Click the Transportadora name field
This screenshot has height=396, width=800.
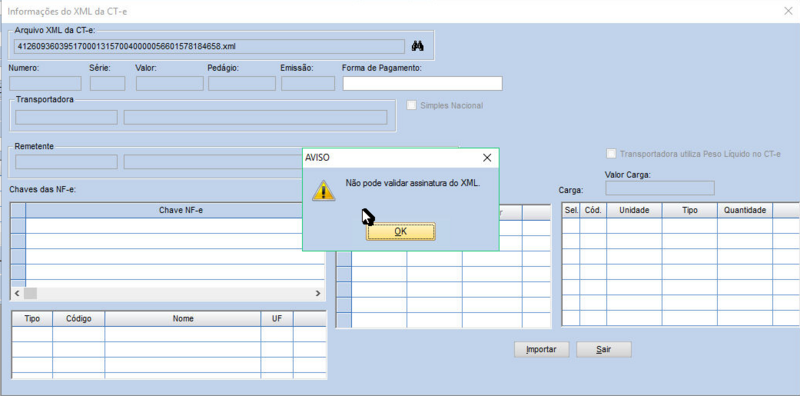[x=255, y=117]
